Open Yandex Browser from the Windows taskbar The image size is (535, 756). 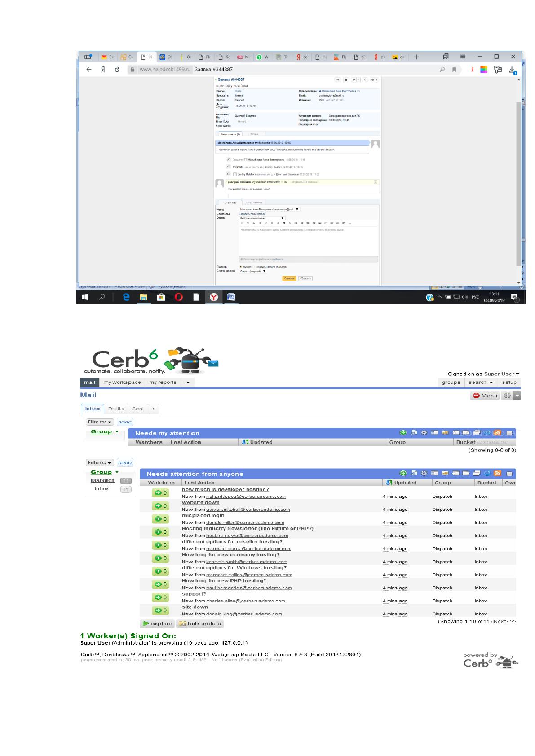pos(214,297)
